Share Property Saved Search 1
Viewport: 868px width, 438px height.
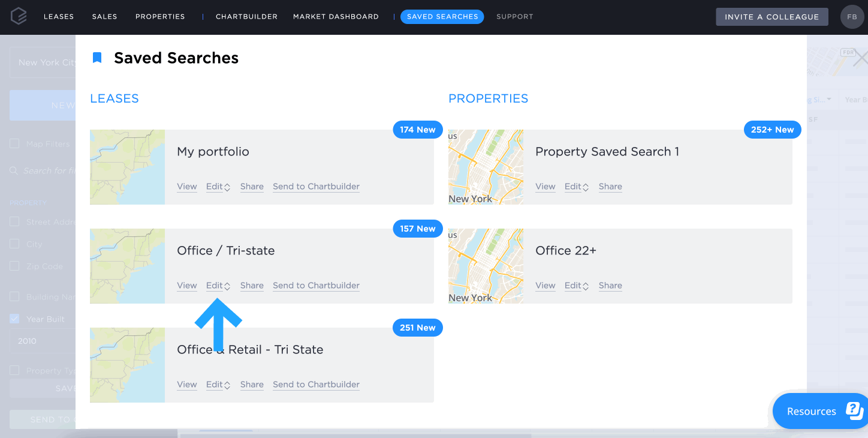point(610,187)
